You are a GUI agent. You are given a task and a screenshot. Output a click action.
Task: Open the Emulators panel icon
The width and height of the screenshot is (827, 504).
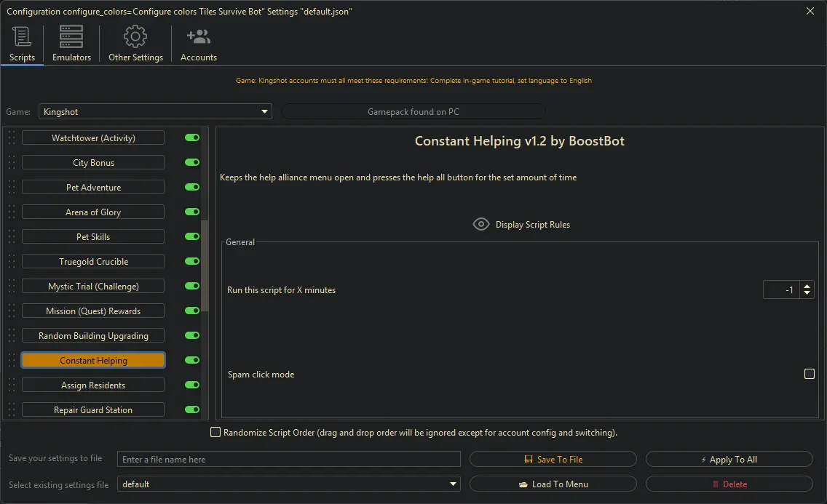(71, 36)
